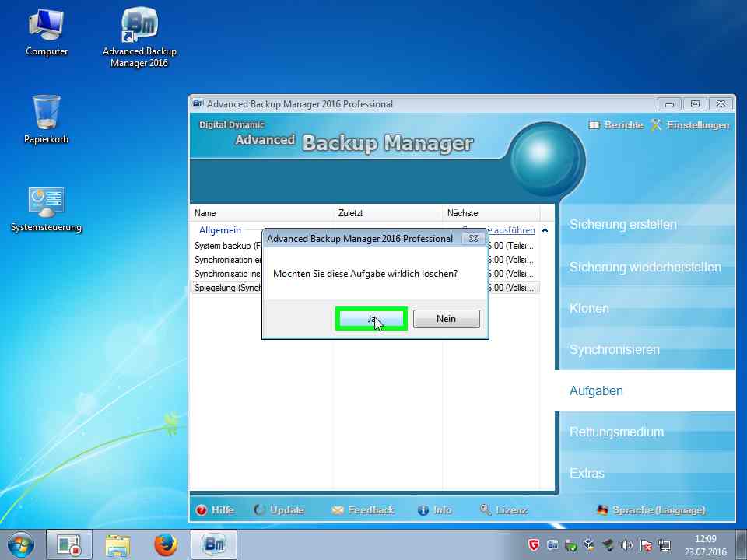
Task: Close the delete confirmation dialog
Action: pyautogui.click(x=474, y=238)
